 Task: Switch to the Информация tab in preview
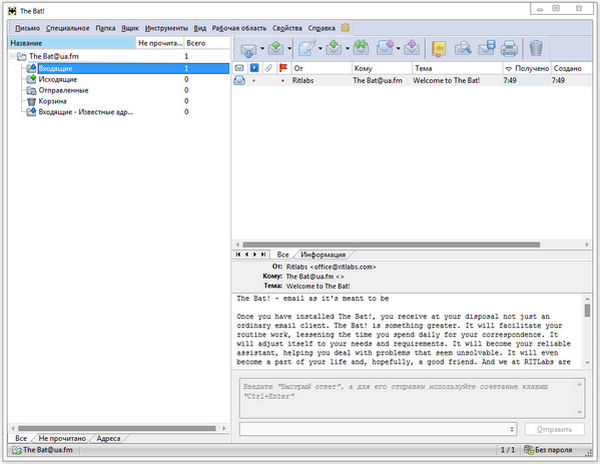tap(323, 254)
